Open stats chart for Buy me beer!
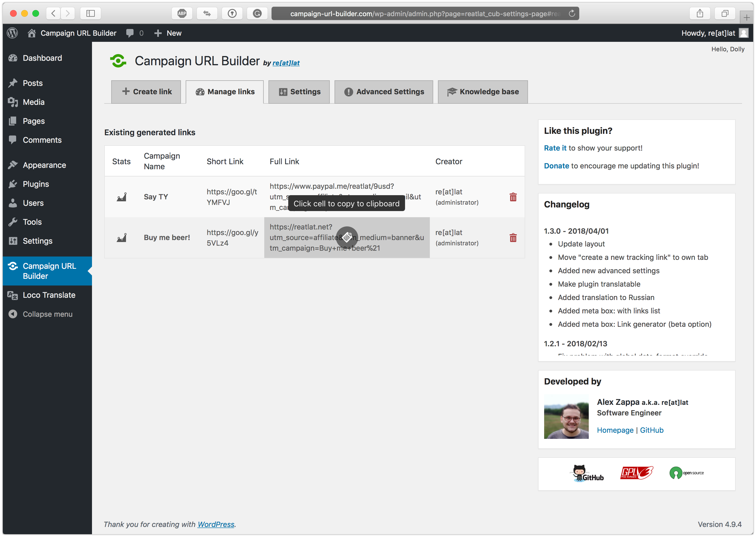756x537 pixels. click(121, 238)
